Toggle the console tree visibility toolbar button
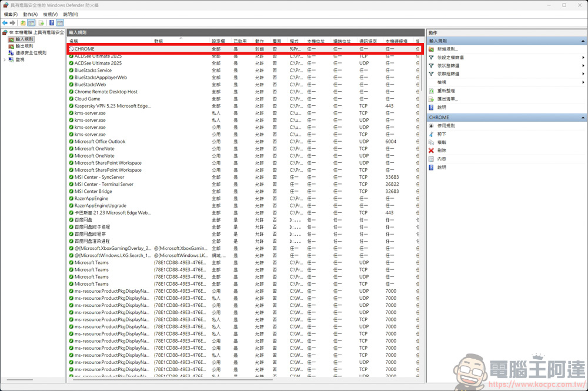The image size is (588, 391). 31,22
